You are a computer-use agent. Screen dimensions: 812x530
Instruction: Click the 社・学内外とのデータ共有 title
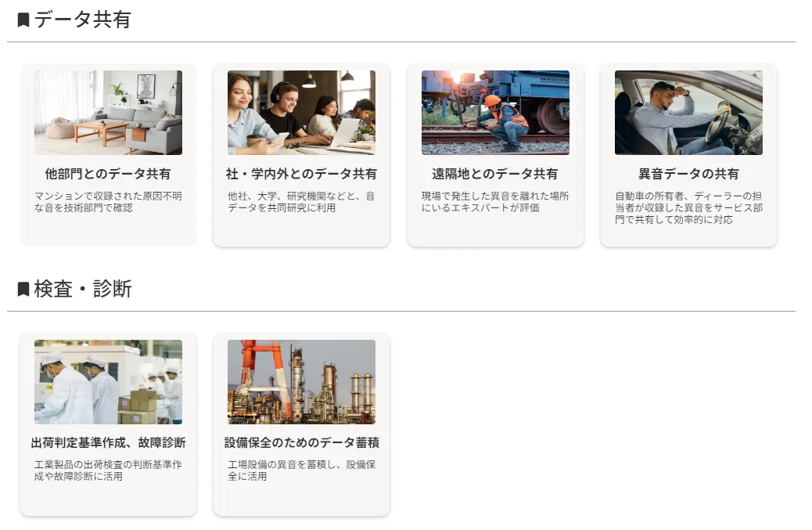click(301, 174)
